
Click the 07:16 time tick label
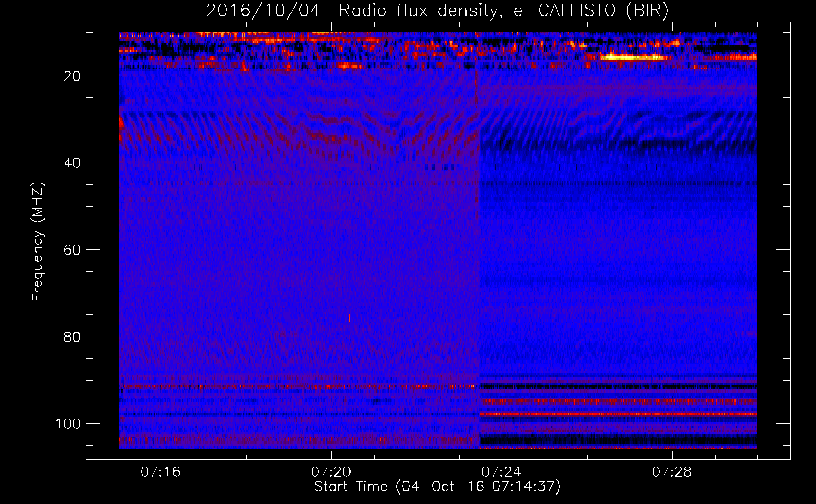(160, 472)
